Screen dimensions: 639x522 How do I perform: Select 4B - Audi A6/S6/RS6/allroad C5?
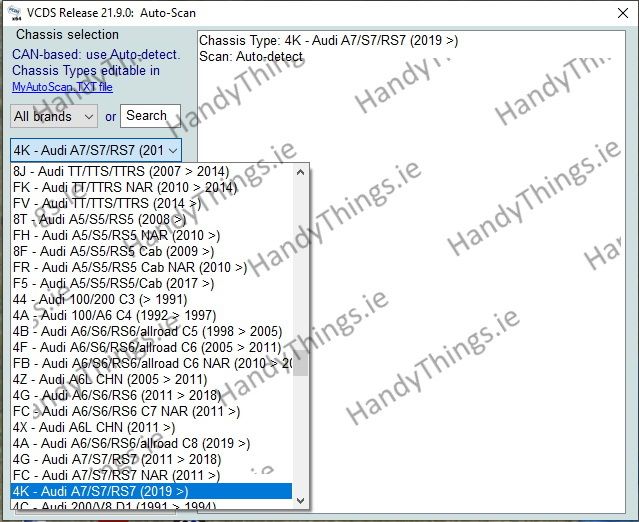coord(152,331)
